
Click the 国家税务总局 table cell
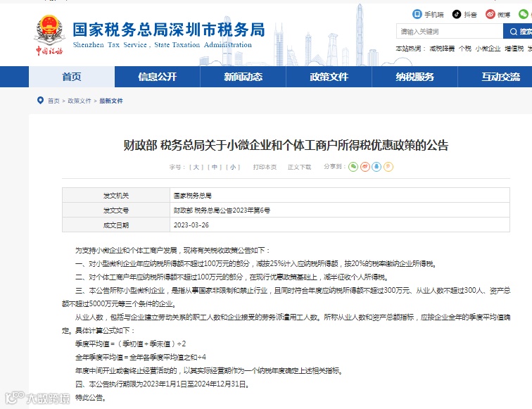(x=340, y=196)
